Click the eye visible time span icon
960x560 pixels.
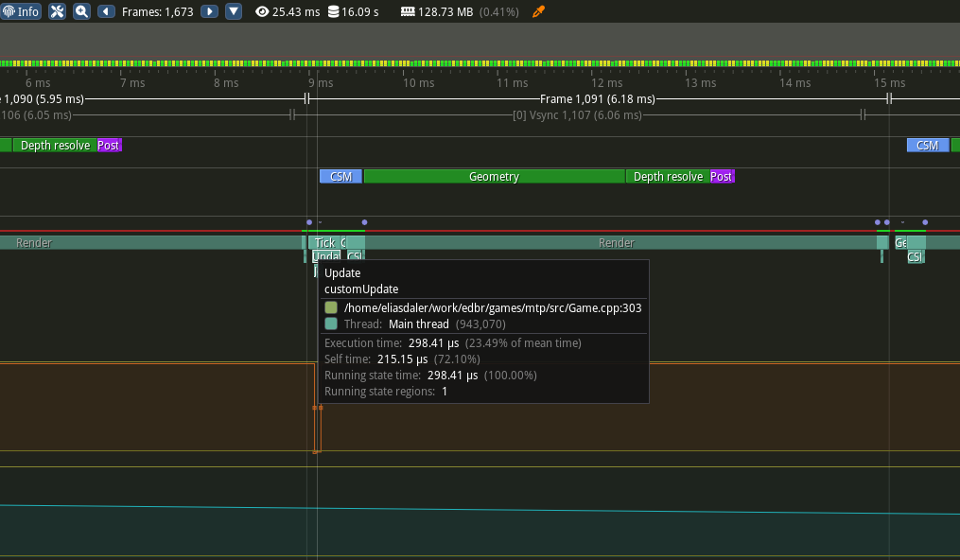[x=262, y=11]
